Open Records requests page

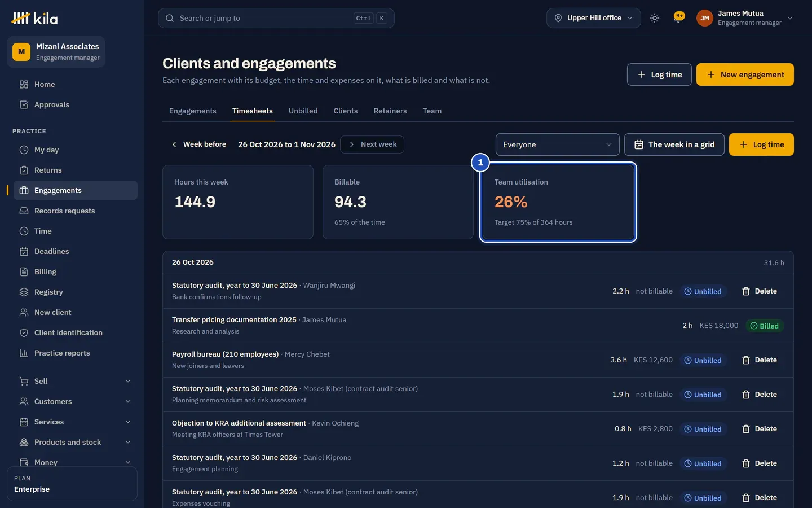[76, 211]
